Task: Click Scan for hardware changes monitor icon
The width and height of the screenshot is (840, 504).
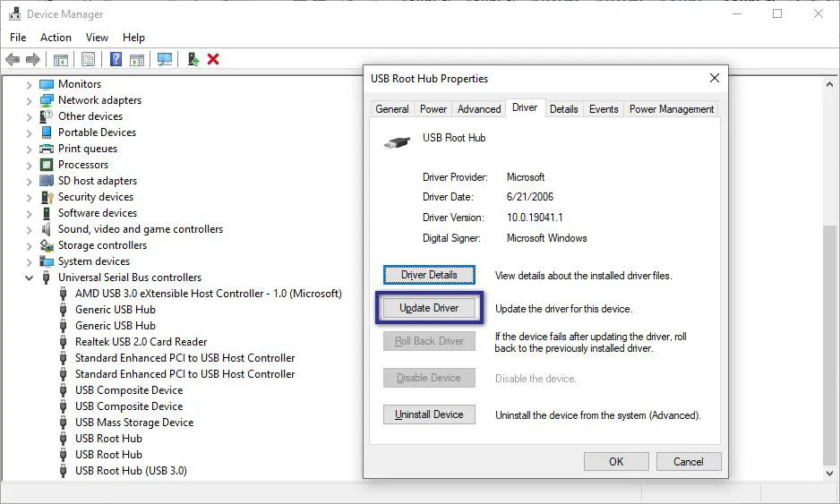Action: click(x=165, y=59)
